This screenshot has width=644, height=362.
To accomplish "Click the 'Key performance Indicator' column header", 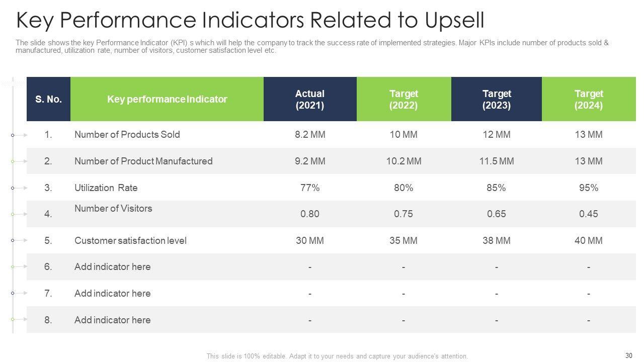I will pos(167,100).
